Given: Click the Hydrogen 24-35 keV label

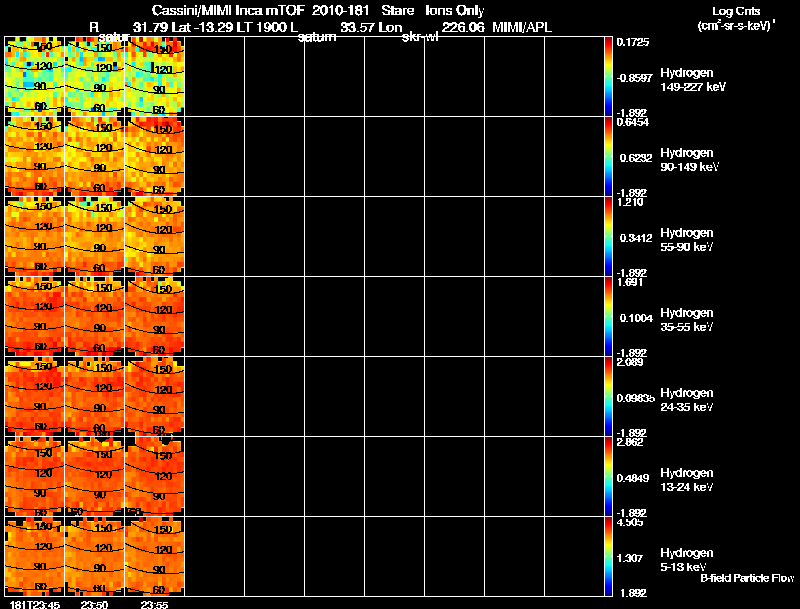Looking at the screenshot, I should click(x=686, y=400).
